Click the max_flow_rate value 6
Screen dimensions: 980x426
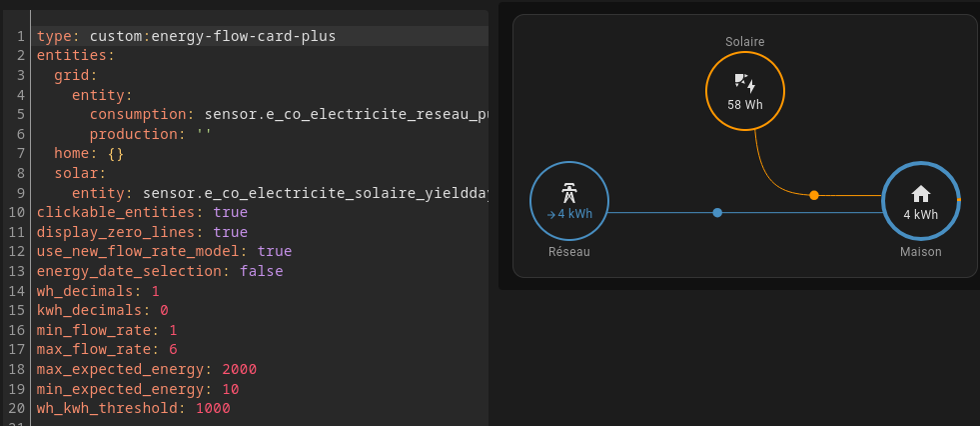(173, 349)
